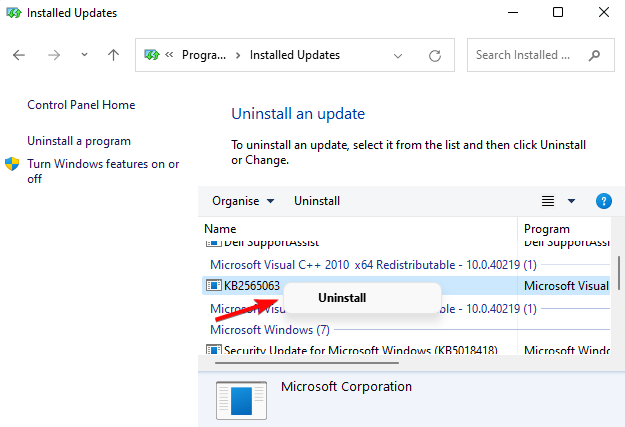
Task: Click the Installed Updates title bar icon
Action: click(14, 13)
